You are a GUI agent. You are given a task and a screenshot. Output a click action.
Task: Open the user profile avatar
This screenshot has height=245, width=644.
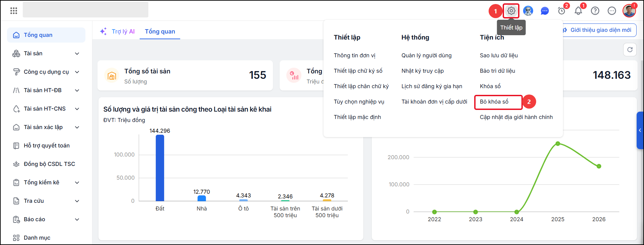click(629, 11)
